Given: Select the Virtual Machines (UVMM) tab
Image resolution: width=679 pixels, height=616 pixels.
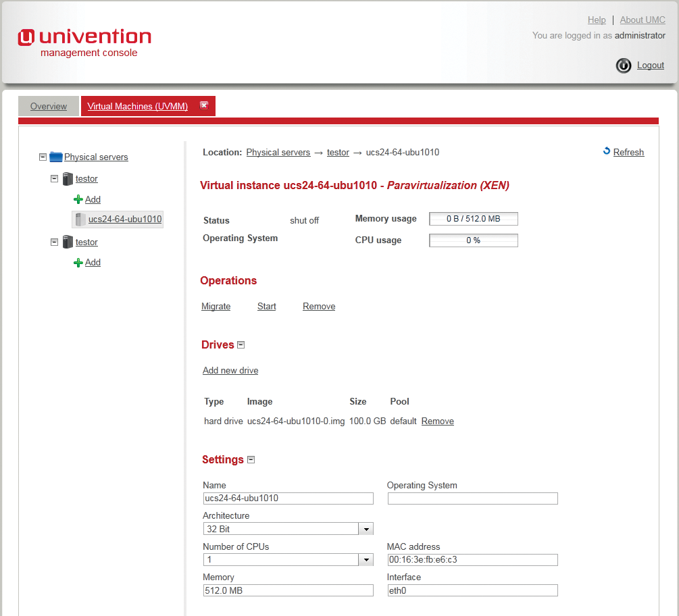Looking at the screenshot, I should [136, 106].
